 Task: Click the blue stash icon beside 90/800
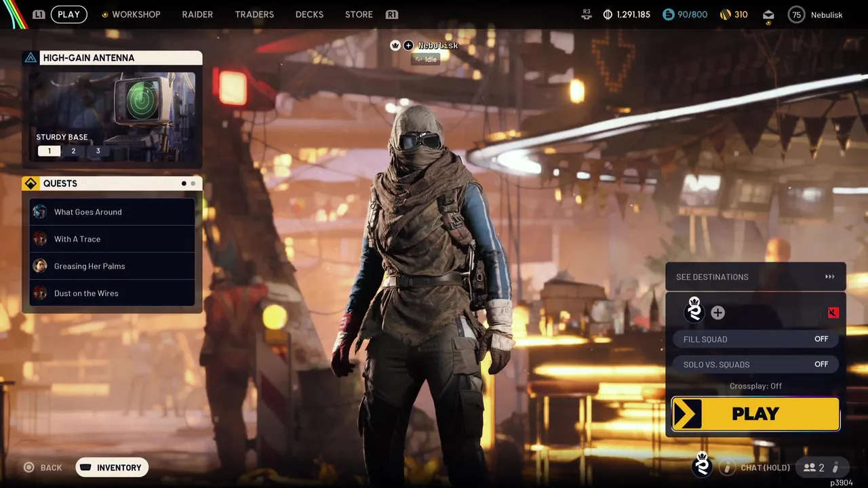tap(669, 14)
